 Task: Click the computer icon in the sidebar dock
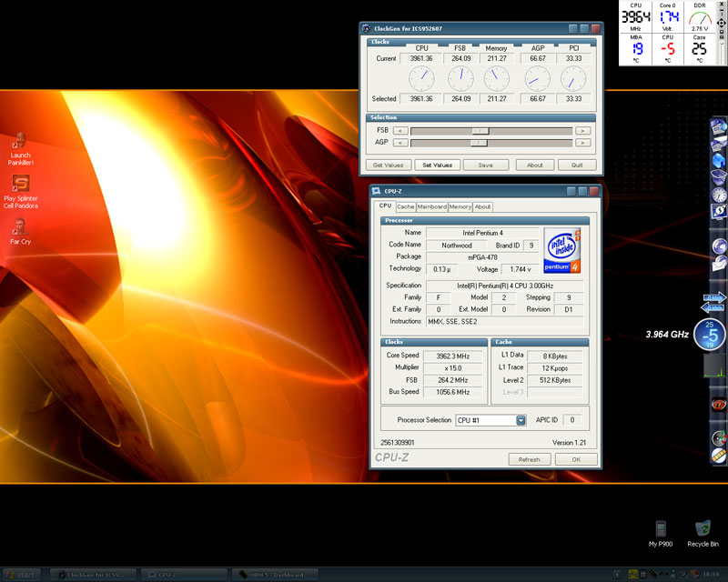coord(718,126)
